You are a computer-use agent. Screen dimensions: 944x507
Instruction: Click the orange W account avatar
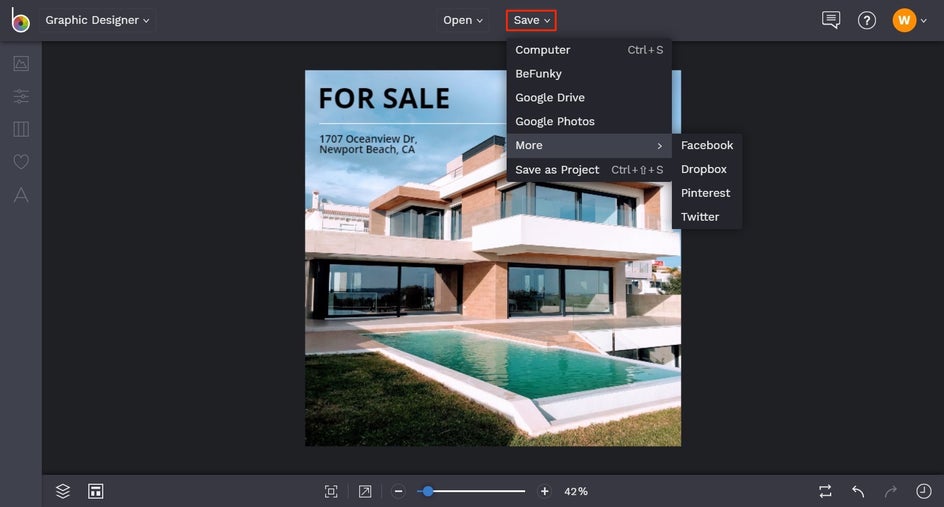[904, 20]
